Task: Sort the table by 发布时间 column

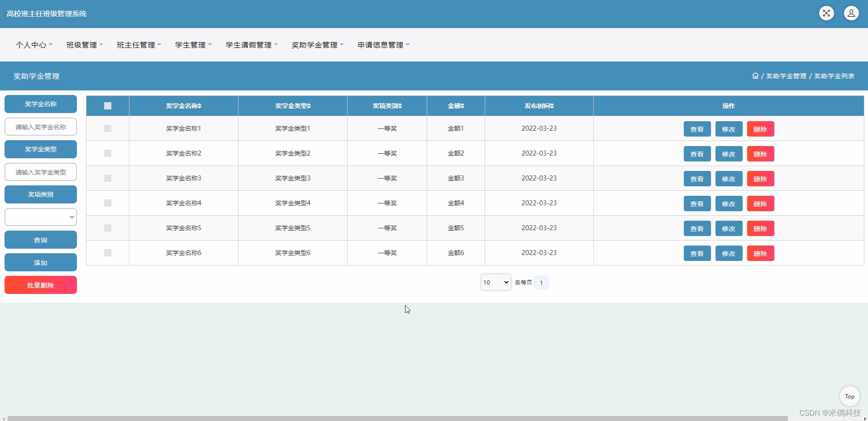Action: click(x=538, y=105)
